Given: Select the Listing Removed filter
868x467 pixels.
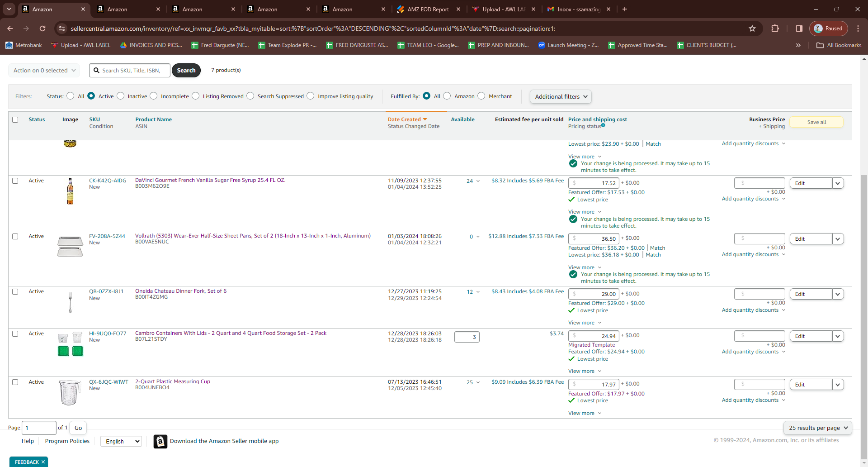Looking at the screenshot, I should (x=196, y=96).
